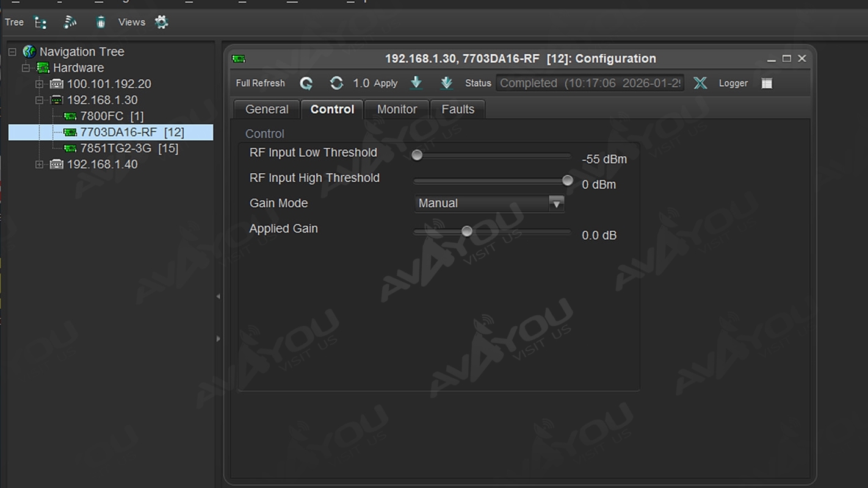Click the Full Refresh single-arrow icon
Viewport: 868px width, 488px height.
tap(306, 83)
